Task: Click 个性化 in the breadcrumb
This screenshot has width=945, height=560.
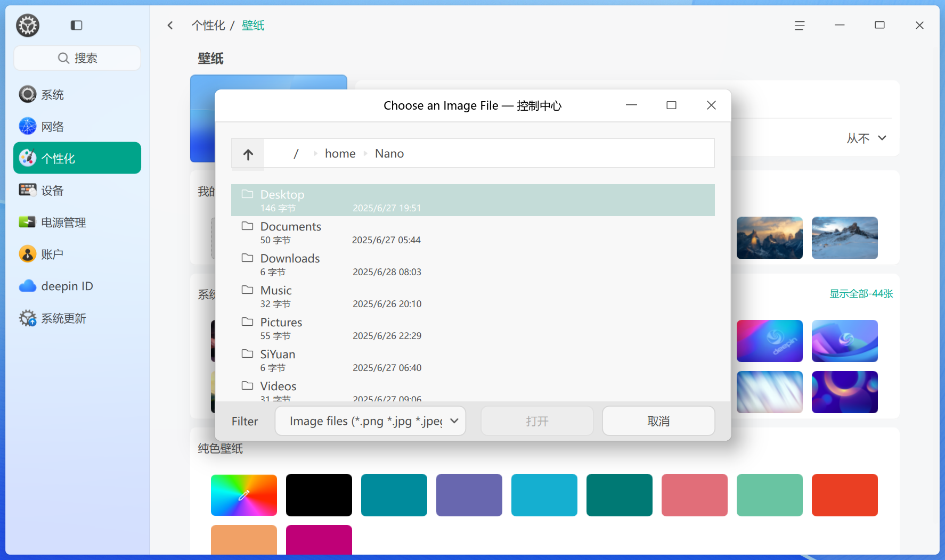Action: [208, 26]
